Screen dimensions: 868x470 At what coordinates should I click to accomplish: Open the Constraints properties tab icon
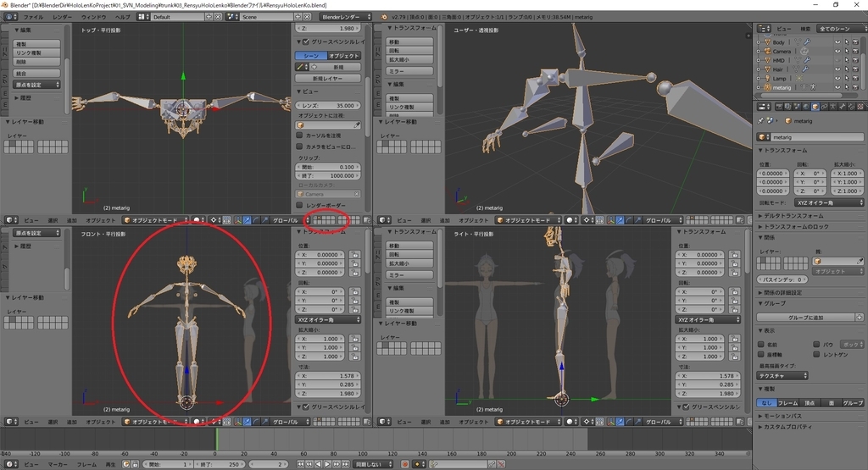click(x=824, y=106)
